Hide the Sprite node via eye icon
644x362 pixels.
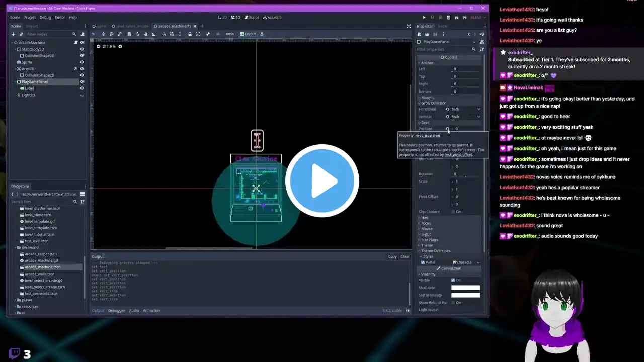[82, 62]
